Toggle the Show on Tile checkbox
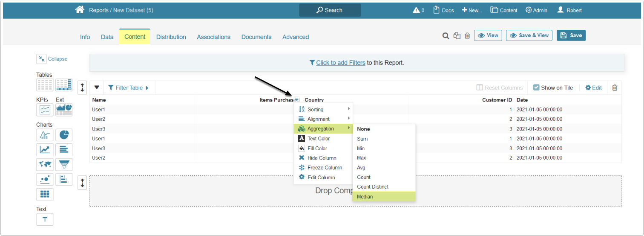The image size is (644, 236). click(536, 87)
